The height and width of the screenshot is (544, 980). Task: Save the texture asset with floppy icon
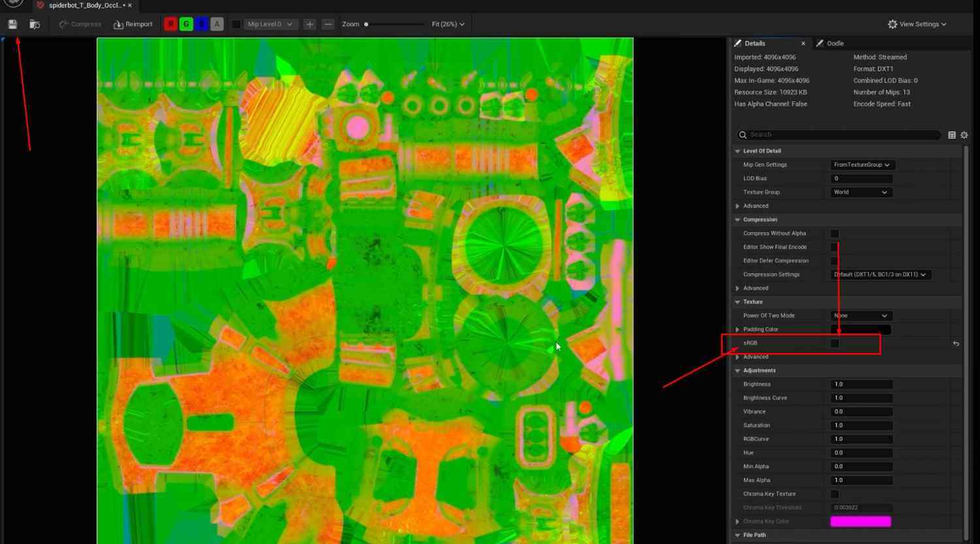[x=12, y=24]
